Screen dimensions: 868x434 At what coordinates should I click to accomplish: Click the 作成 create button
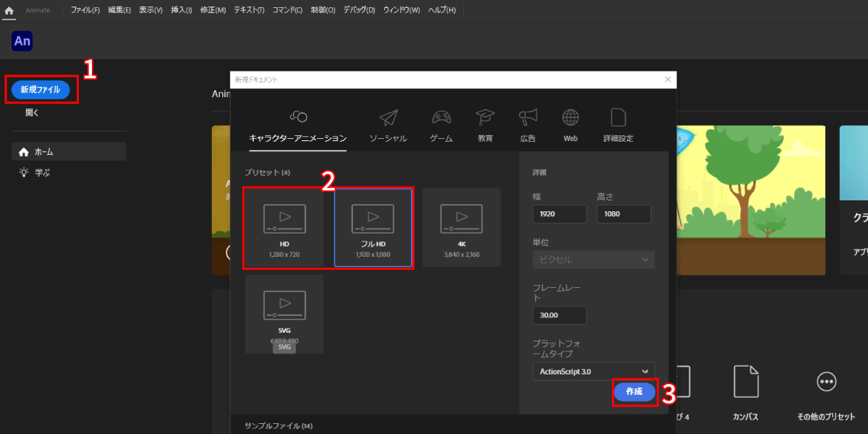click(634, 391)
